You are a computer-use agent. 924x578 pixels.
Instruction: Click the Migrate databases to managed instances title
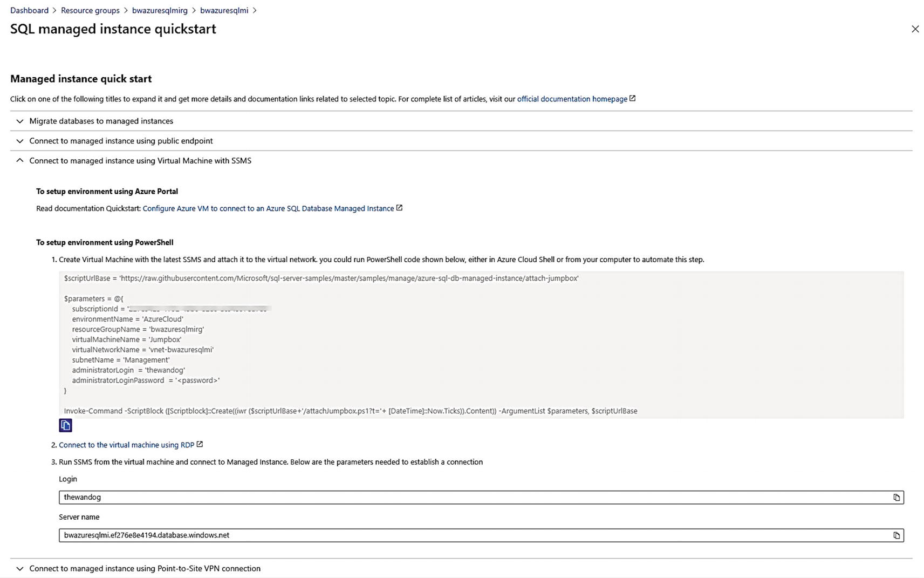pos(101,121)
